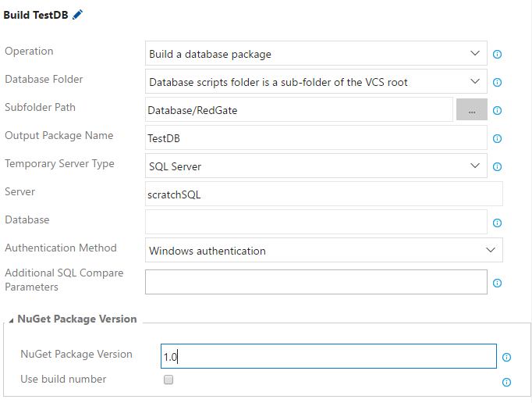Click the browse ellipsis button for Subfolder Path
Image resolution: width=532 pixels, height=403 pixels.
472,111
